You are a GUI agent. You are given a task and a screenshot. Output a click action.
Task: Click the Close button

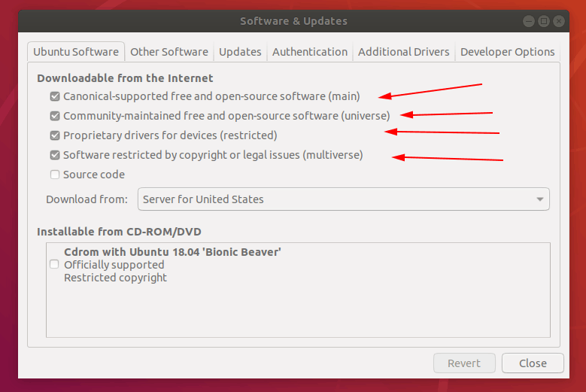point(533,363)
